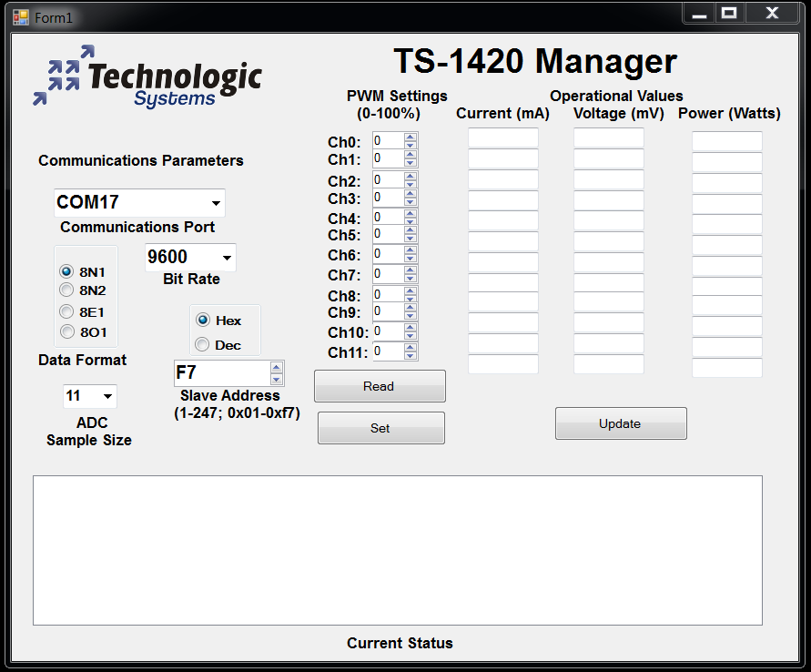Click the Set button
The image size is (811, 672).
point(381,428)
